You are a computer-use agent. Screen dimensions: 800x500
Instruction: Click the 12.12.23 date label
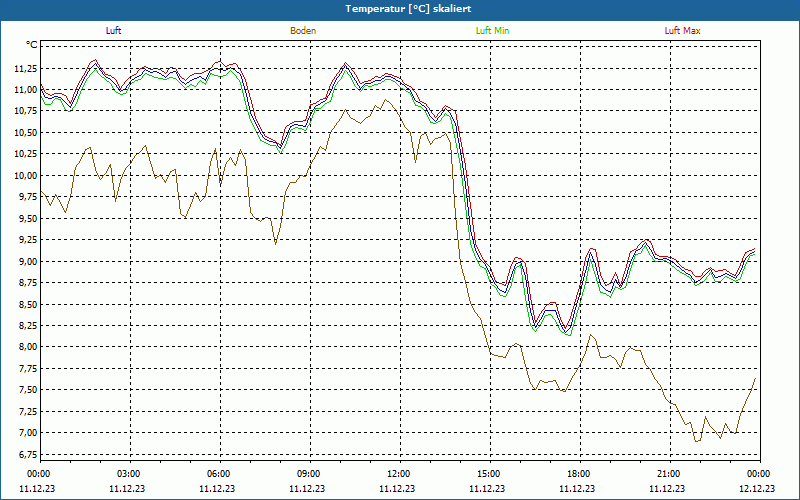[757, 488]
